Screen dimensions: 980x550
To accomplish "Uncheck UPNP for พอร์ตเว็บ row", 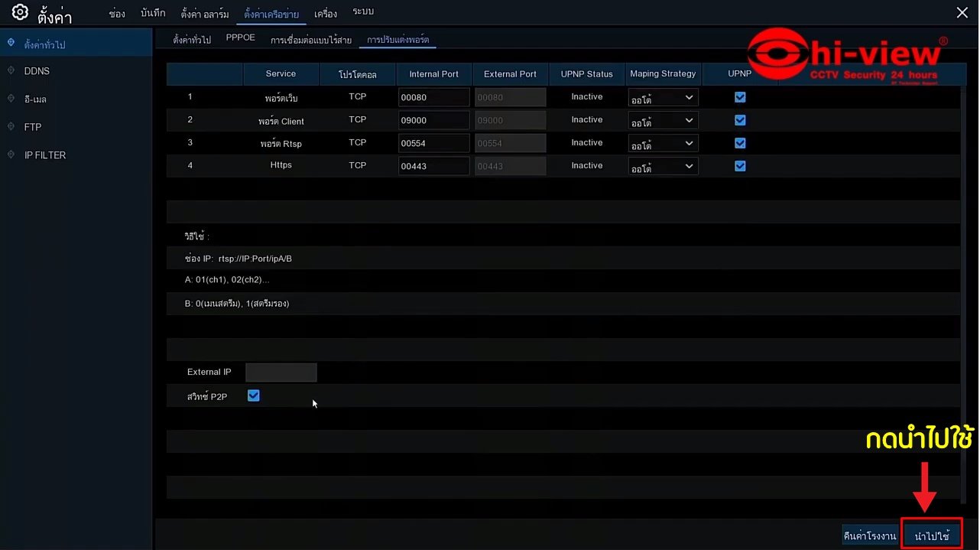I will click(739, 97).
